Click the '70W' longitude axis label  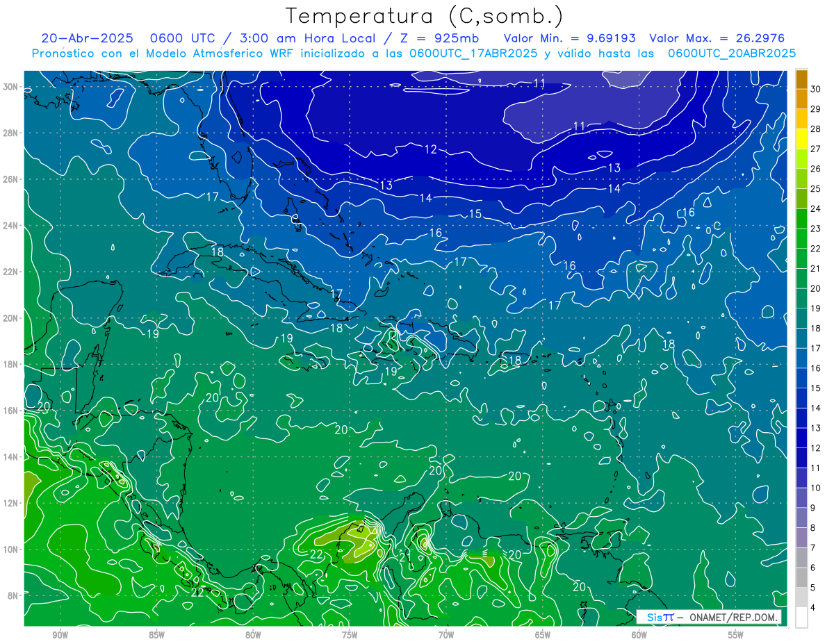click(x=446, y=635)
